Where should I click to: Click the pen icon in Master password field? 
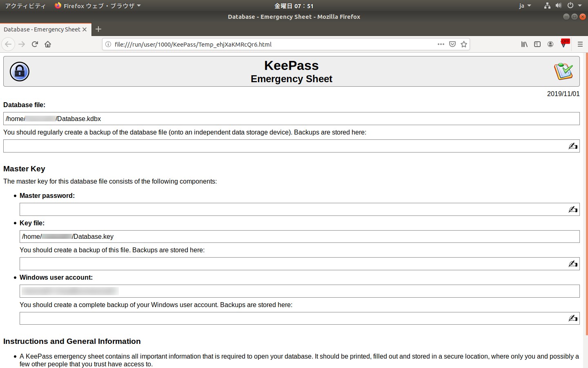[573, 209]
